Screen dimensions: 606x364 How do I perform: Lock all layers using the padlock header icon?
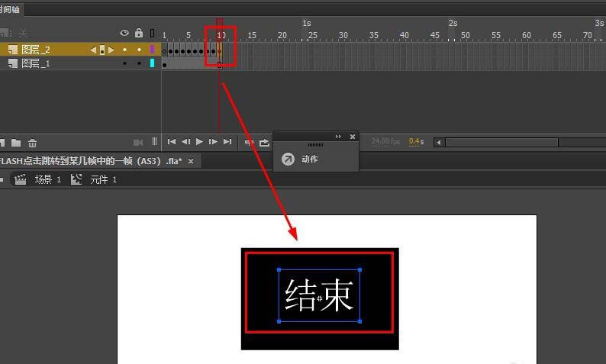point(139,33)
